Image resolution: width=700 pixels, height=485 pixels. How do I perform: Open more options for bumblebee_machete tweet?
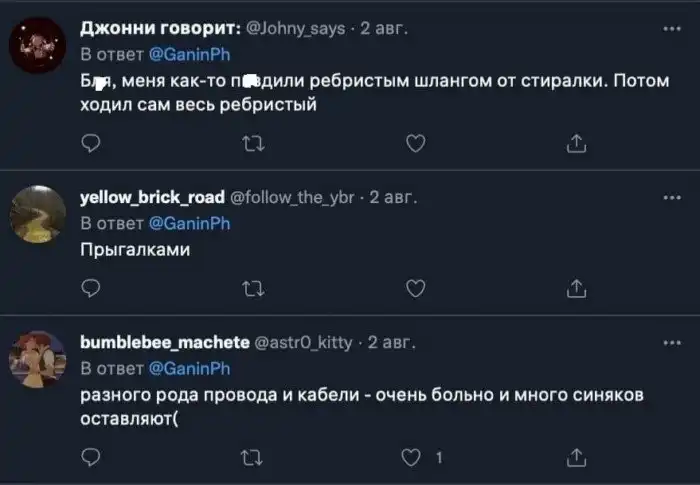point(670,343)
